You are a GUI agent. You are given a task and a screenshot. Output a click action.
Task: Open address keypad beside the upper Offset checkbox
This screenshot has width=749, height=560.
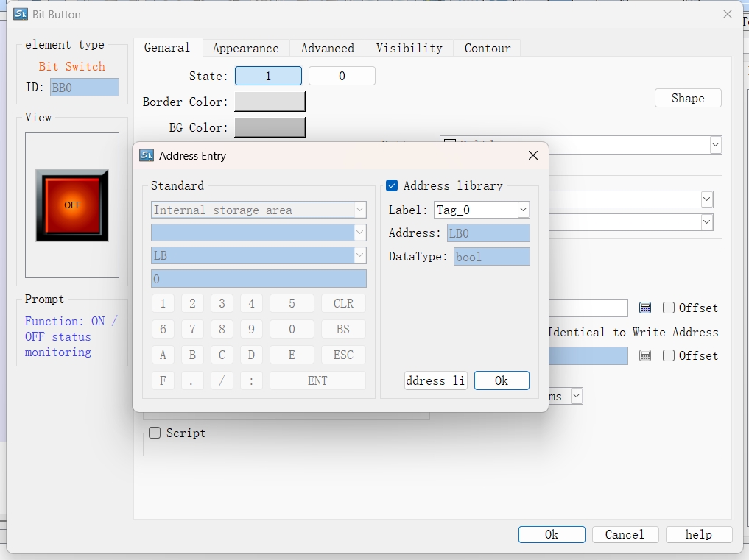click(645, 308)
